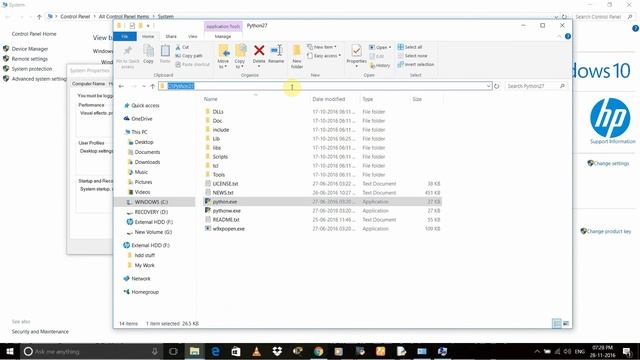Image resolution: width=640 pixels, height=360 pixels.
Task: Sort by the Date modified column
Action: (329, 99)
